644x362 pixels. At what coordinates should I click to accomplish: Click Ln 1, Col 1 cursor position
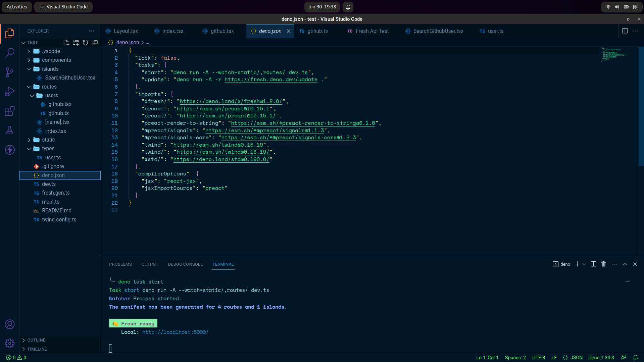[487, 358]
